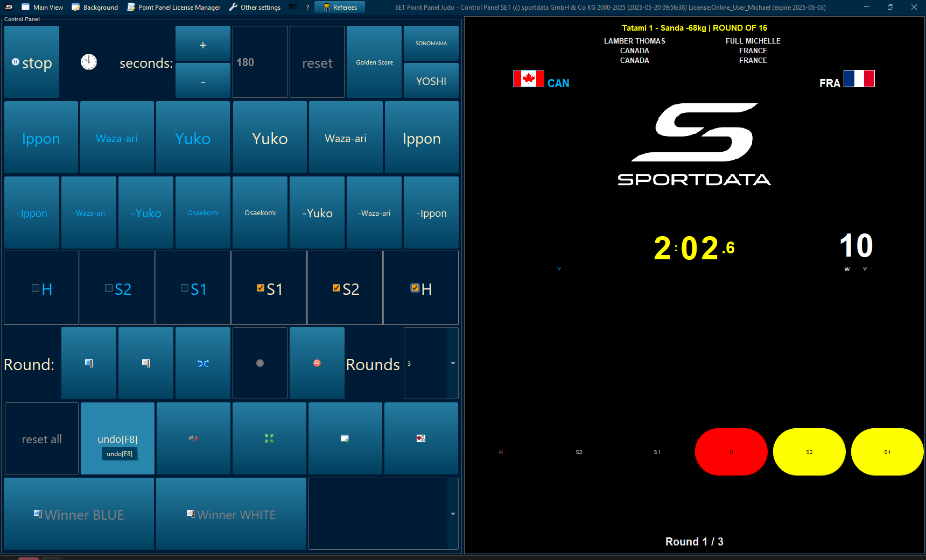Click the medical red cross button
Viewport: 926px width, 560px height.
click(x=421, y=438)
